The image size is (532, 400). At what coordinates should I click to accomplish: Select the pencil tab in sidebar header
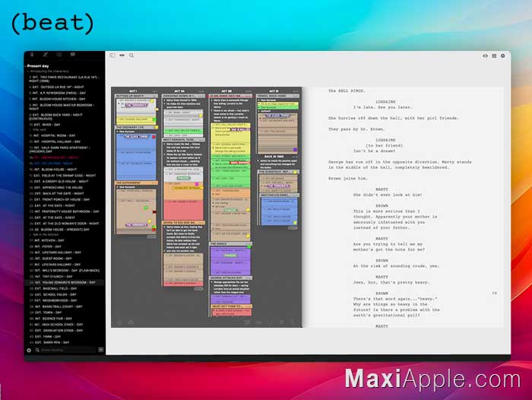coord(45,55)
